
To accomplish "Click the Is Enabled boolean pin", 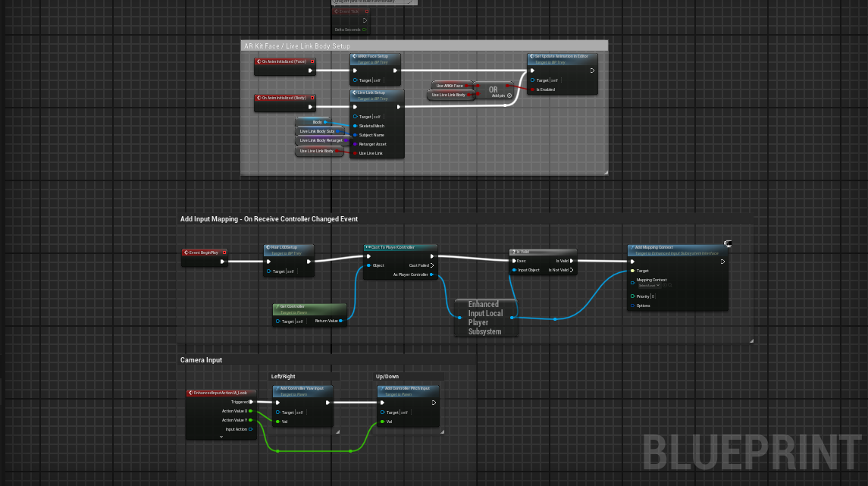I will [532, 89].
